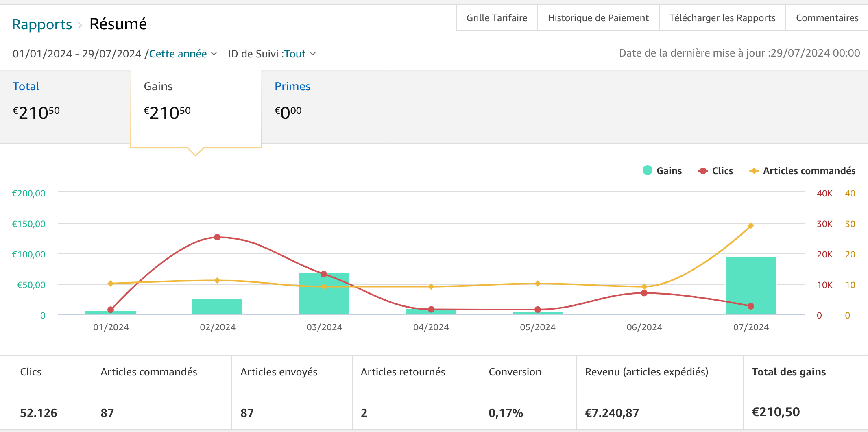Select the Primes summary card
Viewport: 868px width, 432px height.
coord(325,102)
